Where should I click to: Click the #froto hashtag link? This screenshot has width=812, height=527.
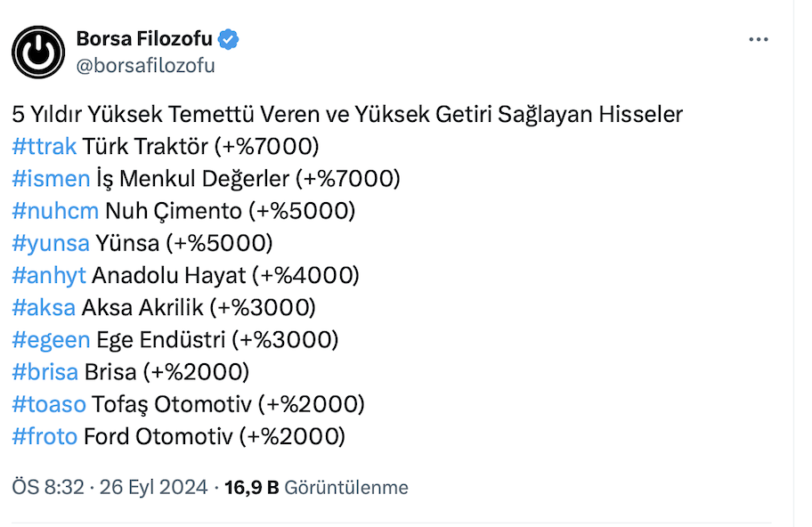click(x=45, y=436)
